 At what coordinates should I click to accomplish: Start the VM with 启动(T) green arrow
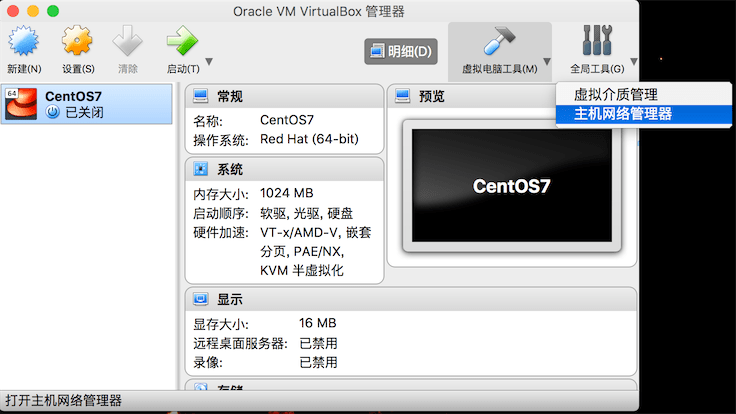[182, 40]
